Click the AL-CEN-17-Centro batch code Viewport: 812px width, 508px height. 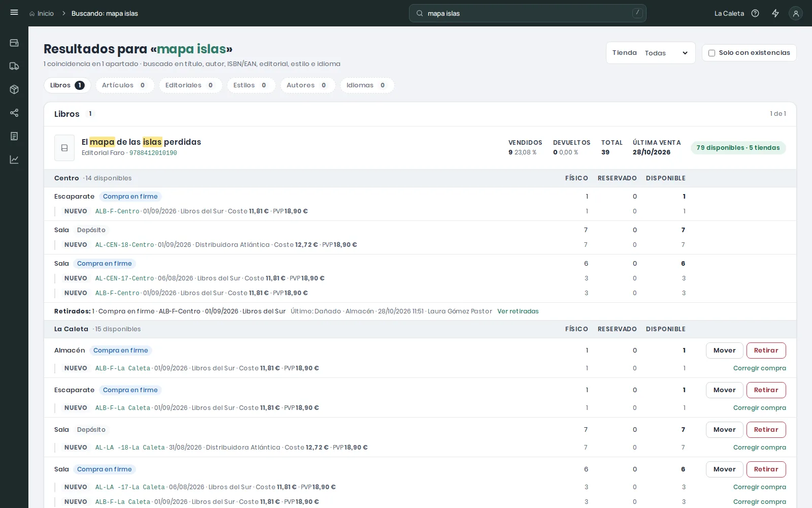(x=124, y=278)
